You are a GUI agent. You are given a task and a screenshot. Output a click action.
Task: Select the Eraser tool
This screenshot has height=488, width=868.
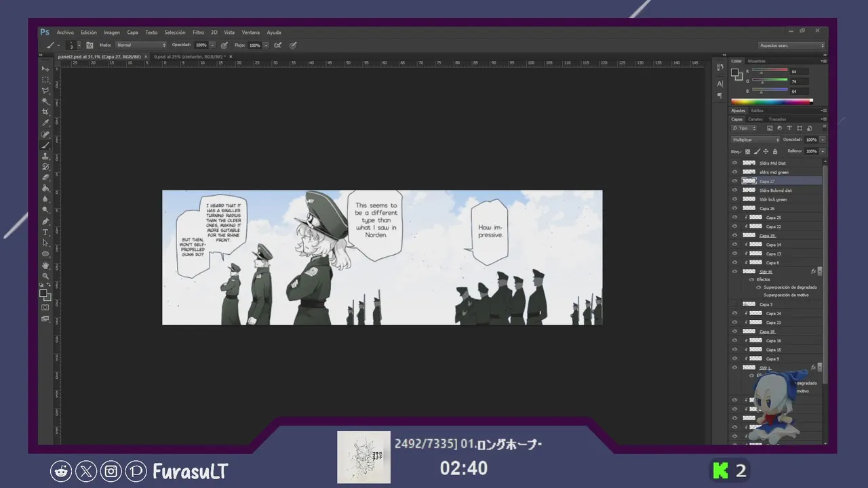[x=45, y=178]
